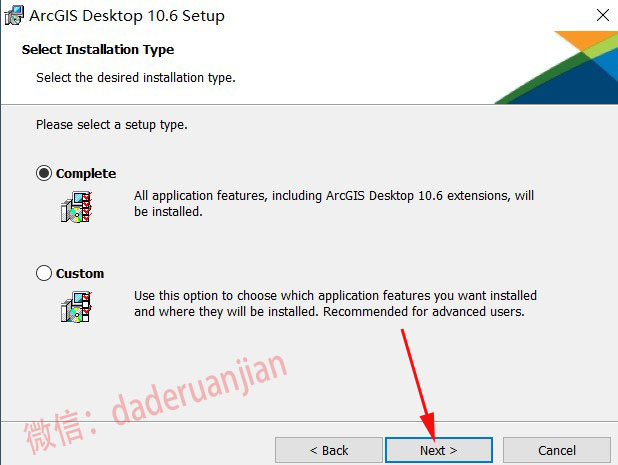Select the Custom radio button

(x=44, y=273)
